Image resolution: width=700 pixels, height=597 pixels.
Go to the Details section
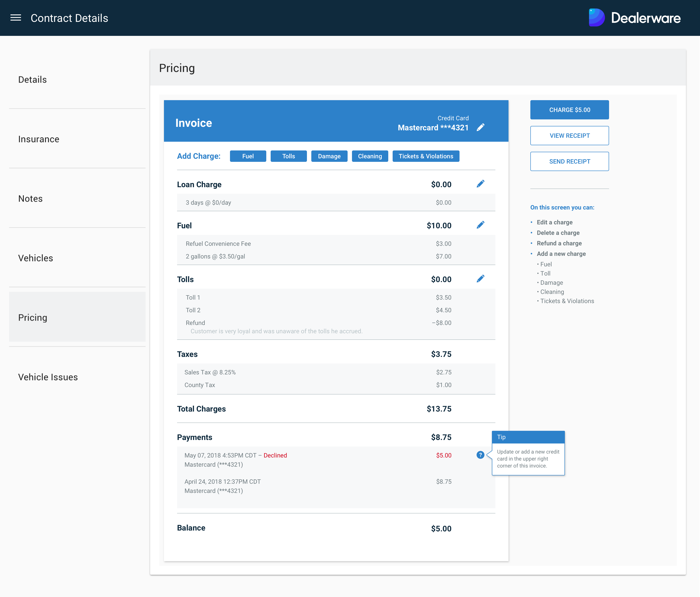tap(32, 80)
